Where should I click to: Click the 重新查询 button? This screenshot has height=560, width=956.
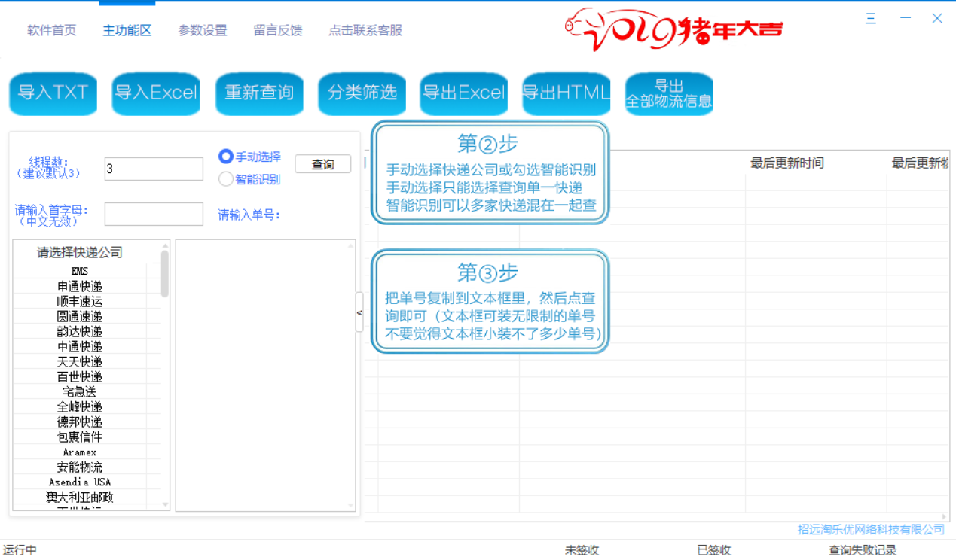click(259, 93)
